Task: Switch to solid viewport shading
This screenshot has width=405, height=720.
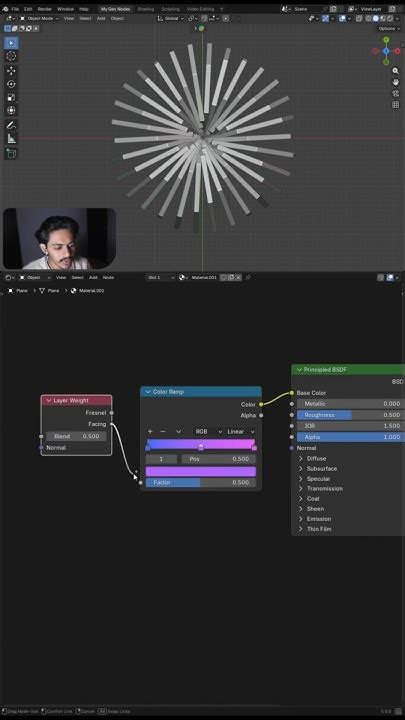Action: point(376,18)
